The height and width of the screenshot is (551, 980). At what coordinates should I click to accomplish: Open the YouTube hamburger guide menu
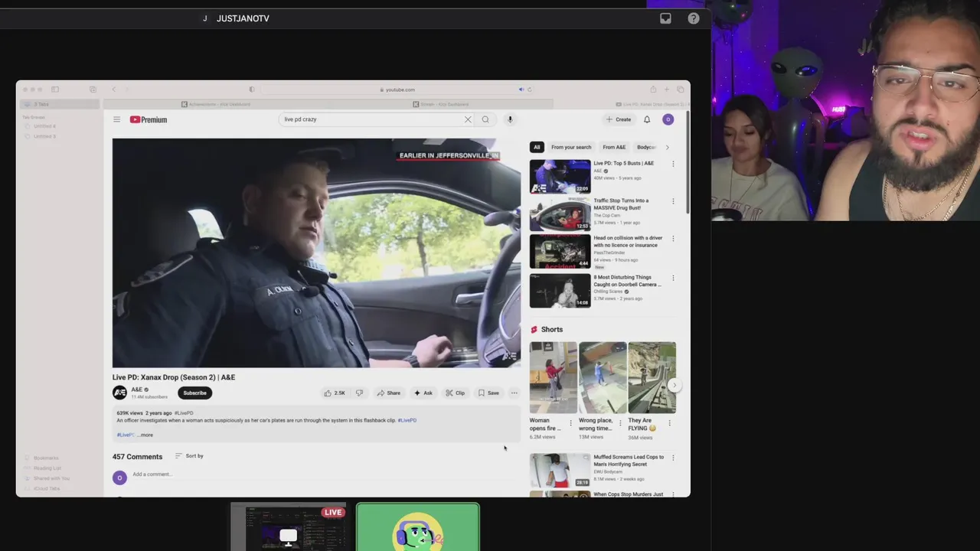[x=116, y=119]
